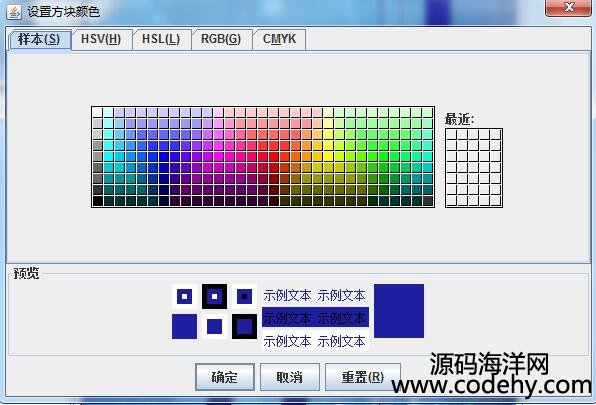Select the bright green swatch in the palette

[x=384, y=157]
